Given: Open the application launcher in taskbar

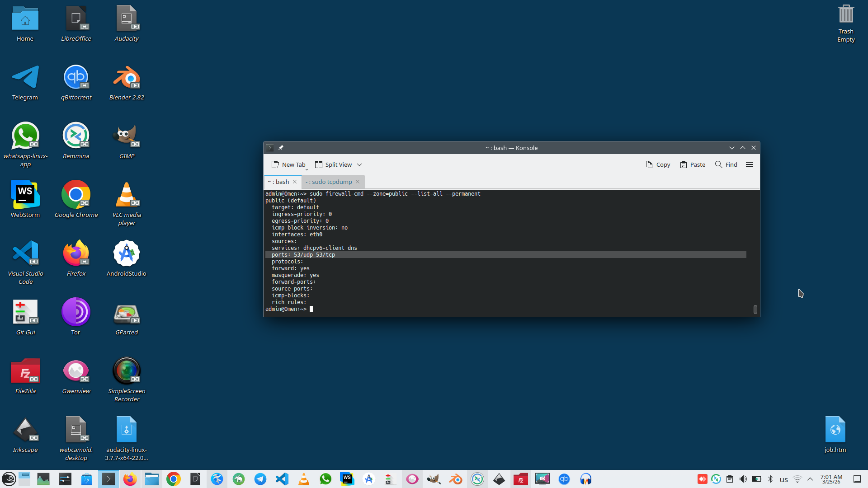Looking at the screenshot, I should pos(9,479).
